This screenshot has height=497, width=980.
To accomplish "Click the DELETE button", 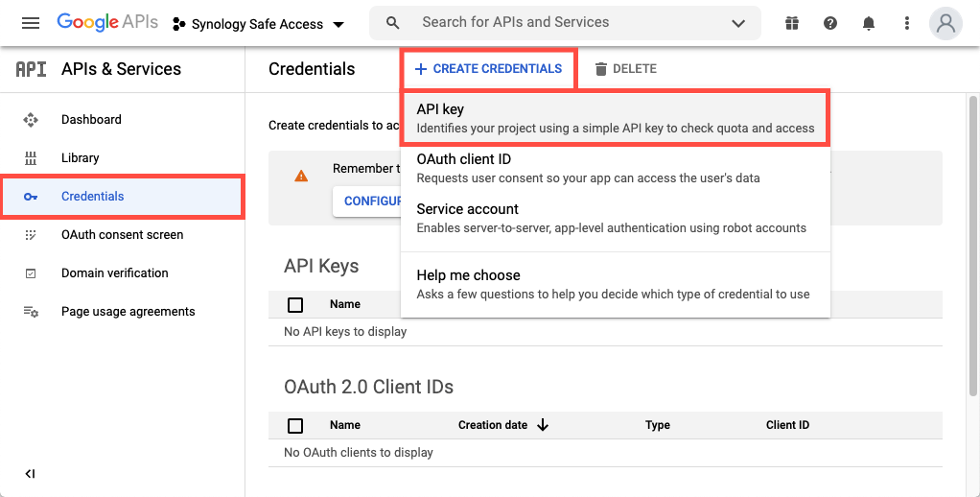I will click(x=625, y=69).
